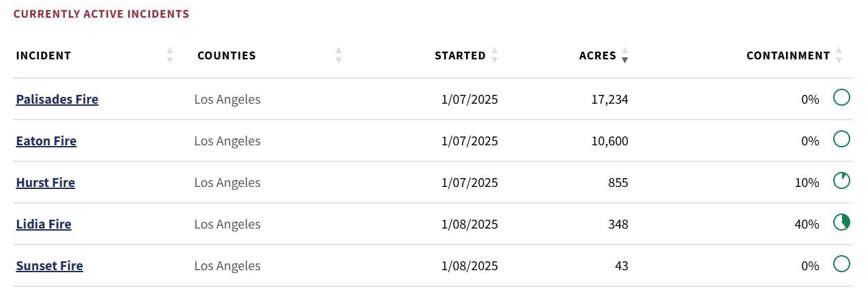
Task: Click the Palisades Fire containment circle icon
Action: (841, 98)
